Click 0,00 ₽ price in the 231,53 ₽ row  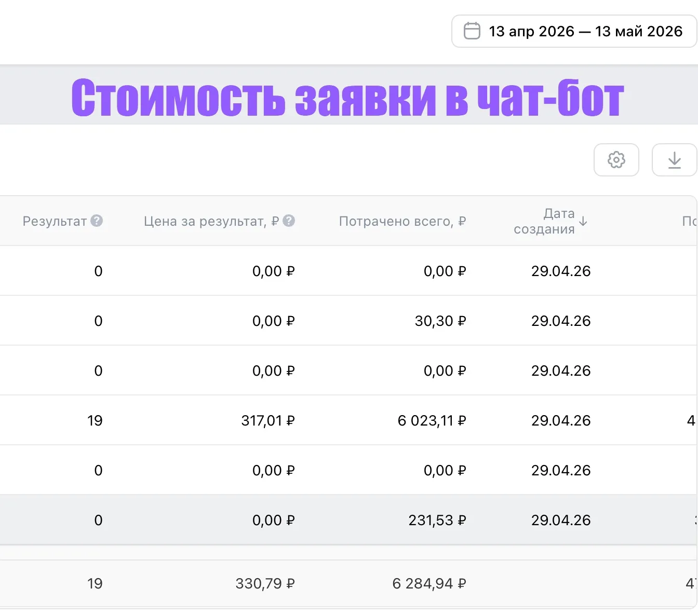pos(274,520)
